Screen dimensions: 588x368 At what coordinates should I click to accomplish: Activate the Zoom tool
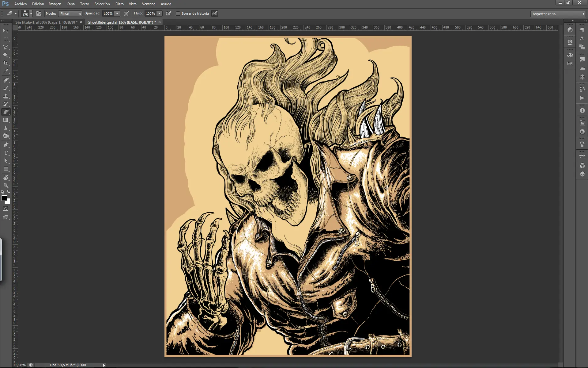pyautogui.click(x=6, y=186)
